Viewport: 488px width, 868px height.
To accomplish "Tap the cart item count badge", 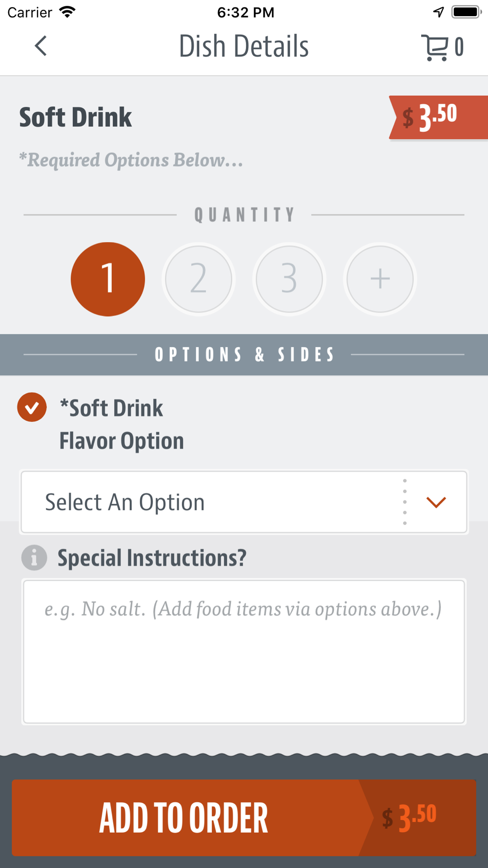I will click(459, 47).
